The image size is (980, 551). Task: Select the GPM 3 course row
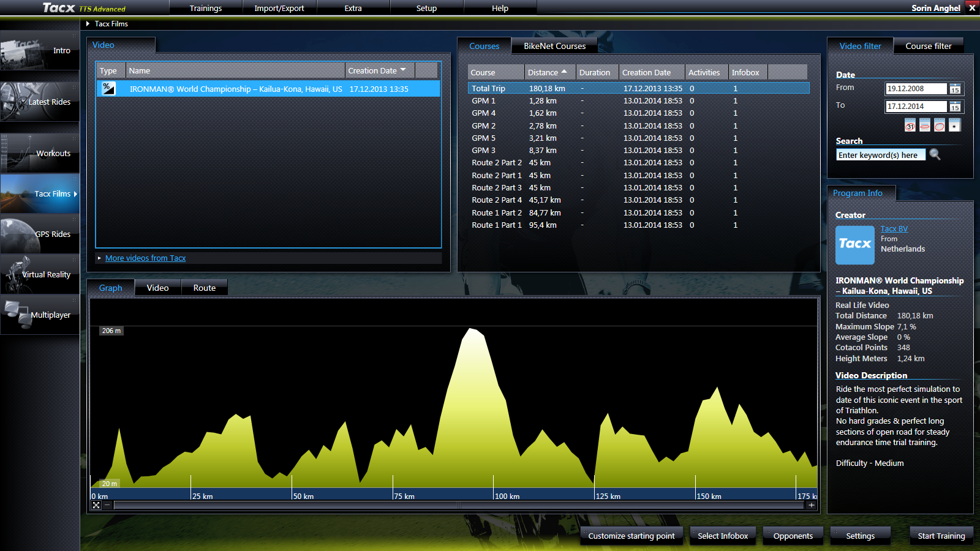(638, 151)
